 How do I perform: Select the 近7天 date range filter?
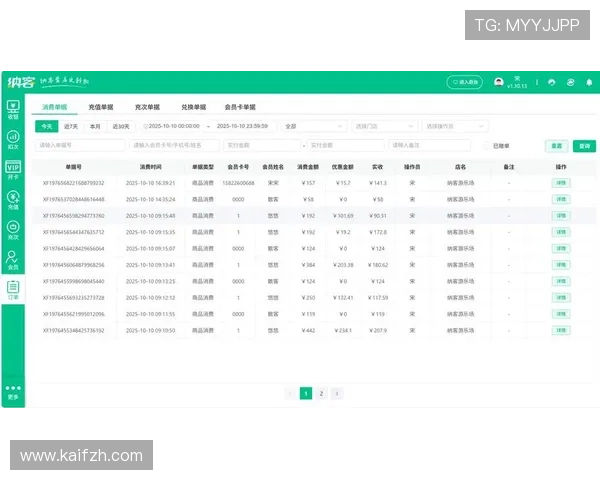coord(71,126)
